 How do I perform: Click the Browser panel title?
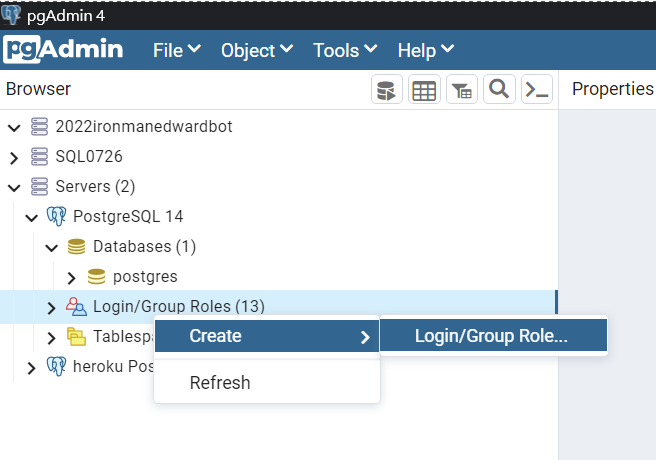(x=38, y=89)
